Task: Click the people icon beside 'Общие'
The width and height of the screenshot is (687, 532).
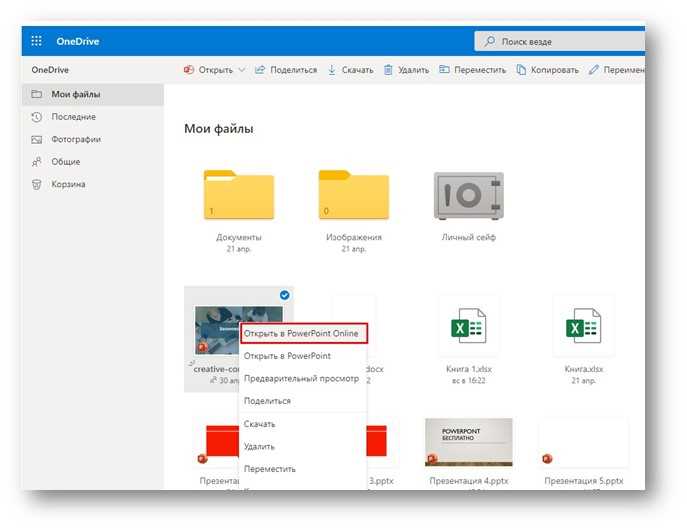Action: pyautogui.click(x=37, y=162)
